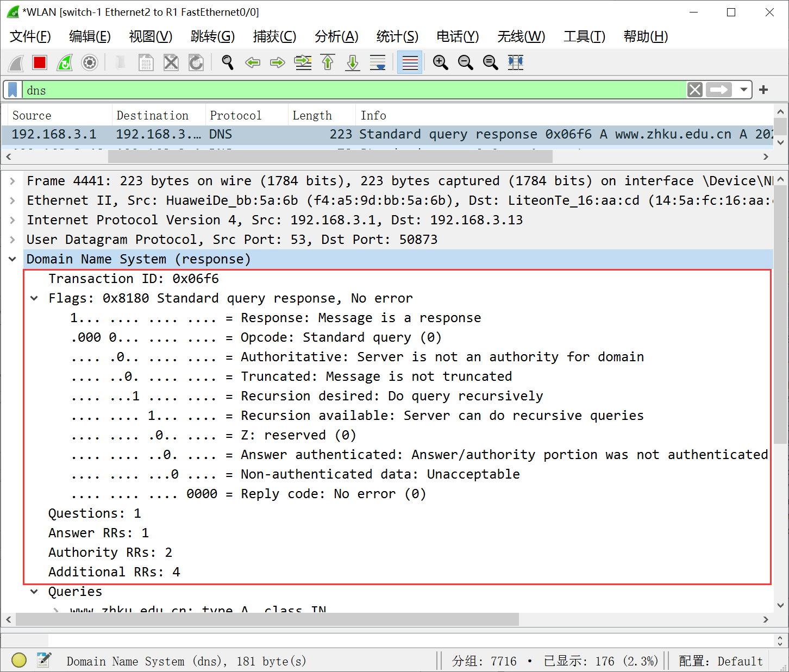The width and height of the screenshot is (789, 672).
Task: Expand Internet Protocol Version 4 node
Action: click(12, 220)
